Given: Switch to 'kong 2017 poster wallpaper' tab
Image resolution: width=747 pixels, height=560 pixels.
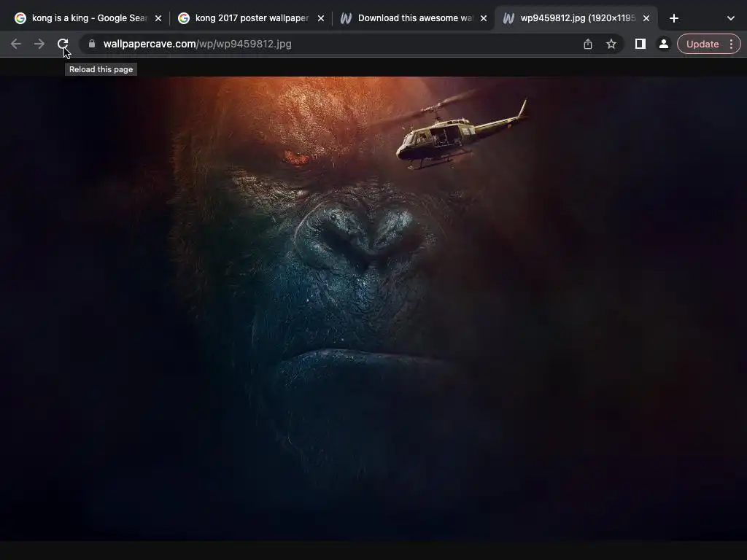Looking at the screenshot, I should pos(252,18).
